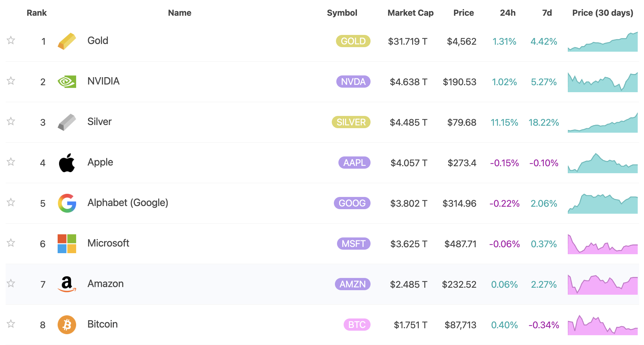Screen dimensions: 644x345
Task: Toggle favorite star for Bitcoin
Action: pyautogui.click(x=11, y=324)
